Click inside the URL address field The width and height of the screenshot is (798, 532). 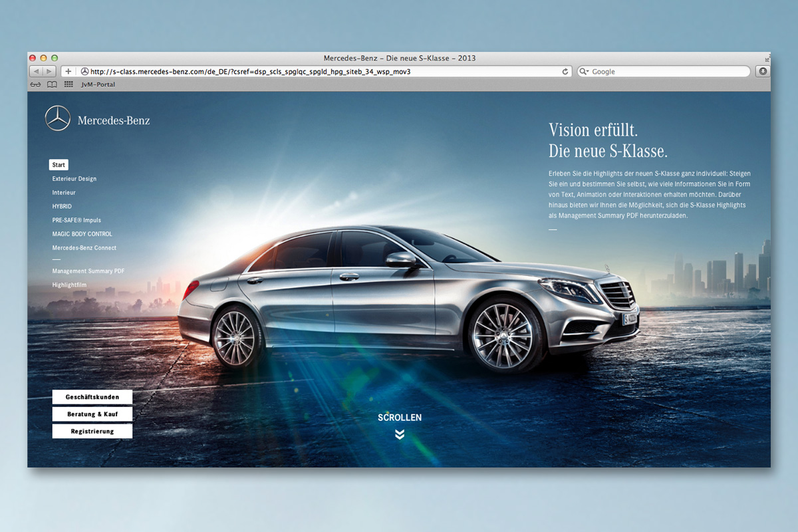[319, 71]
